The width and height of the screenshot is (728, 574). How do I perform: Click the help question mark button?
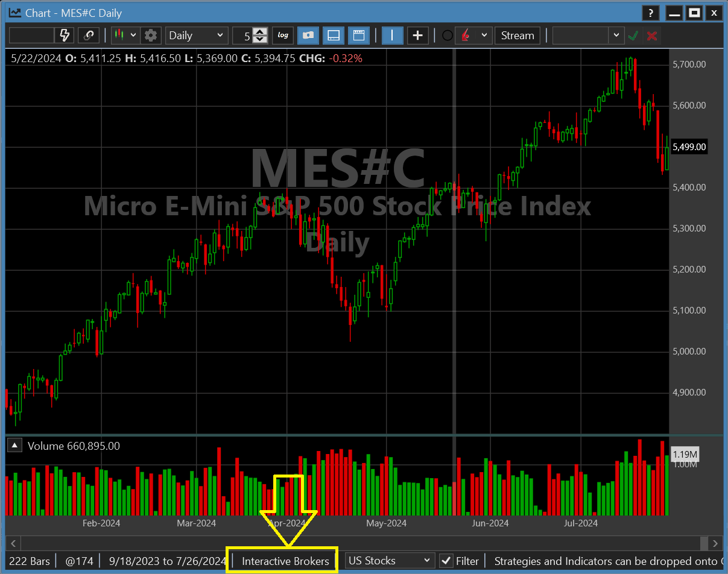(x=650, y=13)
